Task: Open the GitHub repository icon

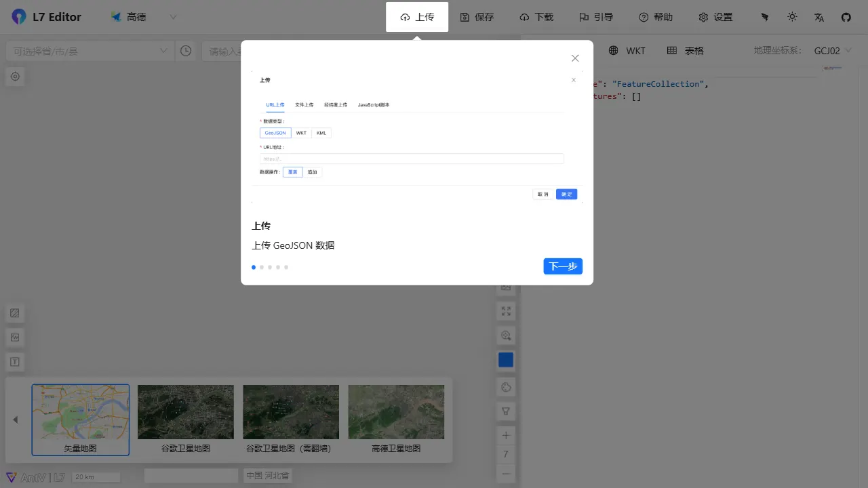Action: click(x=846, y=17)
